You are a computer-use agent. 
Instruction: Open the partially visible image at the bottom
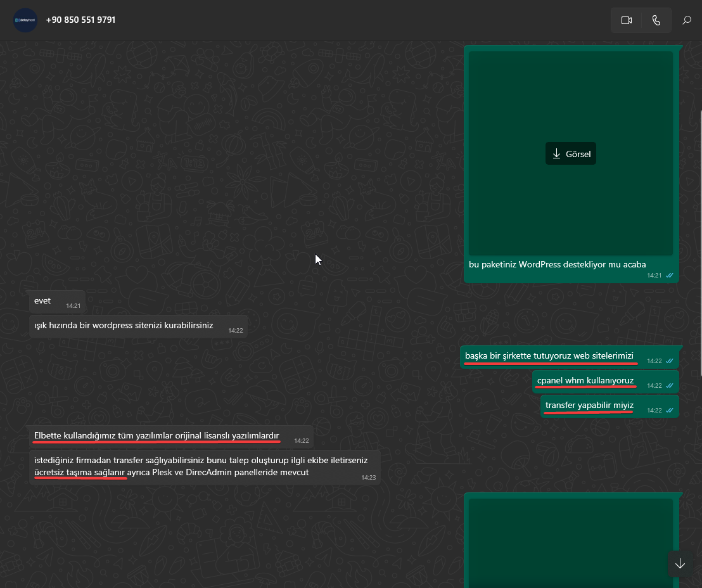point(571,543)
